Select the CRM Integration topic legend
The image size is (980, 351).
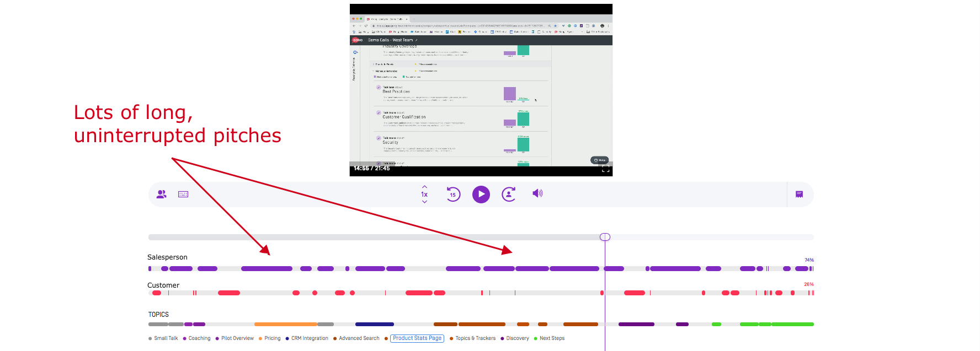tap(307, 338)
